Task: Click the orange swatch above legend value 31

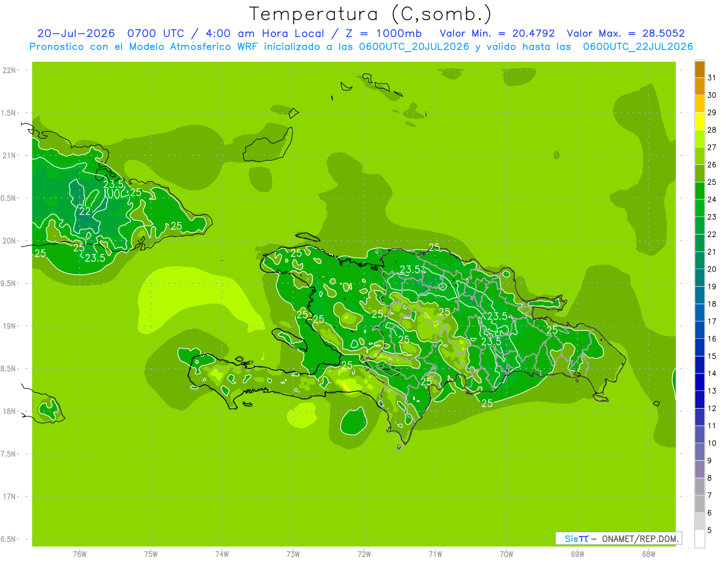Action: [699, 69]
